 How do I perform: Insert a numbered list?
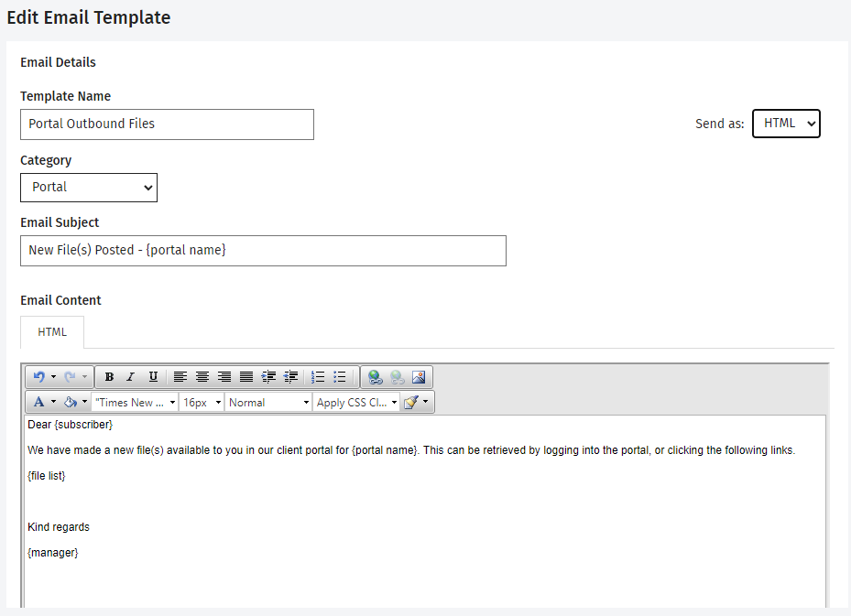pyautogui.click(x=318, y=377)
